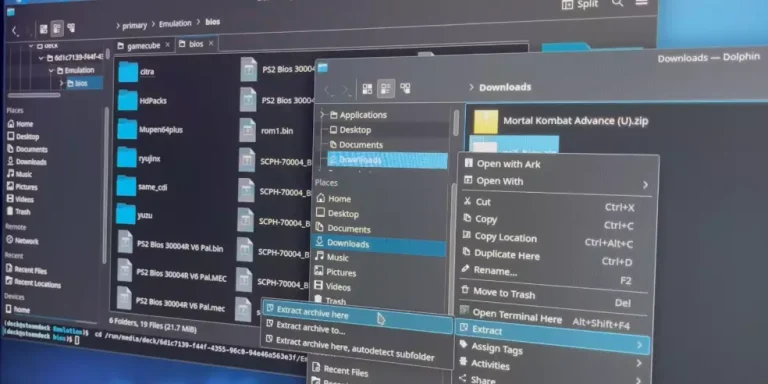768x384 pixels.
Task: Switch bios window to icons view mode
Action: click(x=43, y=29)
